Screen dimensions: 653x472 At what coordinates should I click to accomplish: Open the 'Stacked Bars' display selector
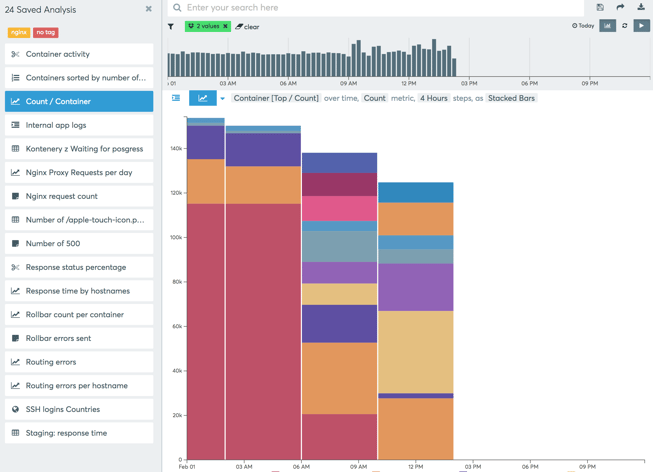(511, 98)
